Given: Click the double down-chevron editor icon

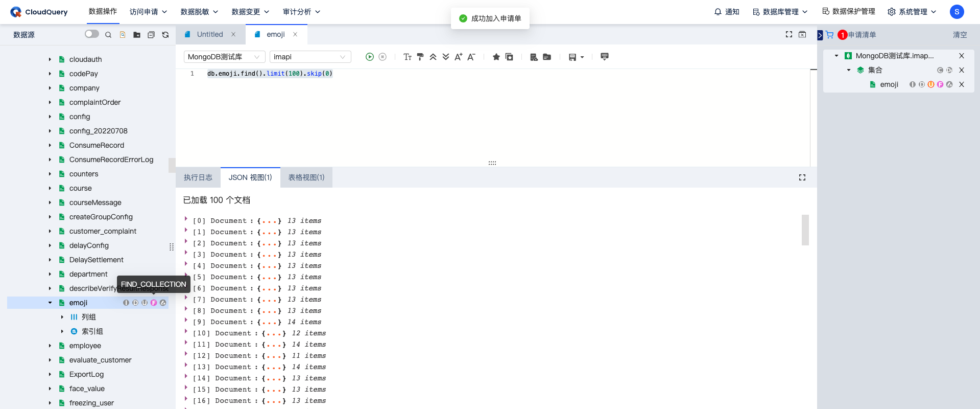Looking at the screenshot, I should tap(446, 57).
